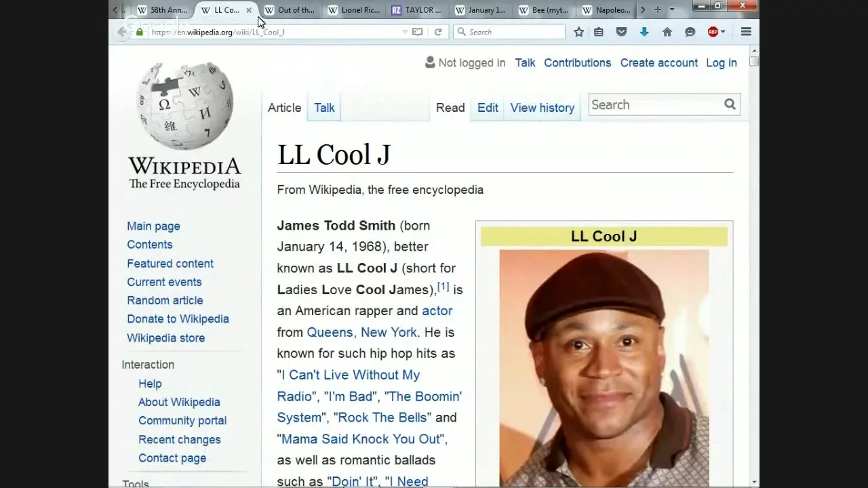Switch to the Lionel Richie tab
868x488 pixels.
[354, 10]
